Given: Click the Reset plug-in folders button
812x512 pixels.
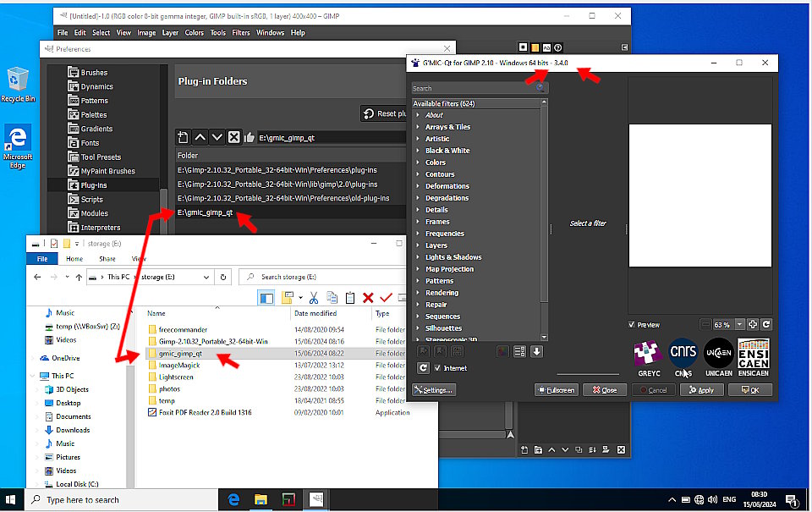Looking at the screenshot, I should pyautogui.click(x=384, y=113).
